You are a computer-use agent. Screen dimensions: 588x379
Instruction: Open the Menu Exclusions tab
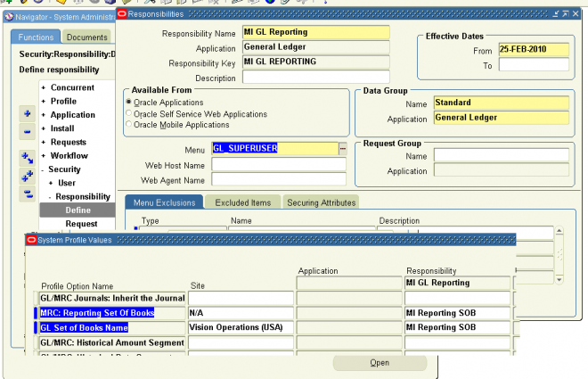tap(164, 202)
